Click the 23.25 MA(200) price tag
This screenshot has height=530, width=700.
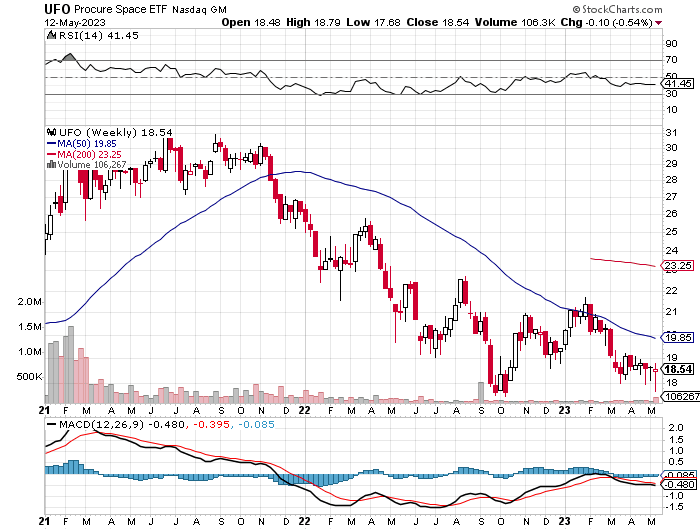point(677,266)
